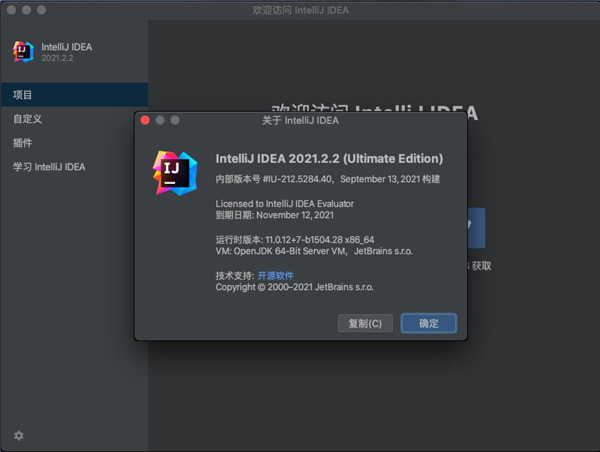The image size is (600, 452).
Task: Open the 开源软件 link
Action: pyautogui.click(x=276, y=276)
